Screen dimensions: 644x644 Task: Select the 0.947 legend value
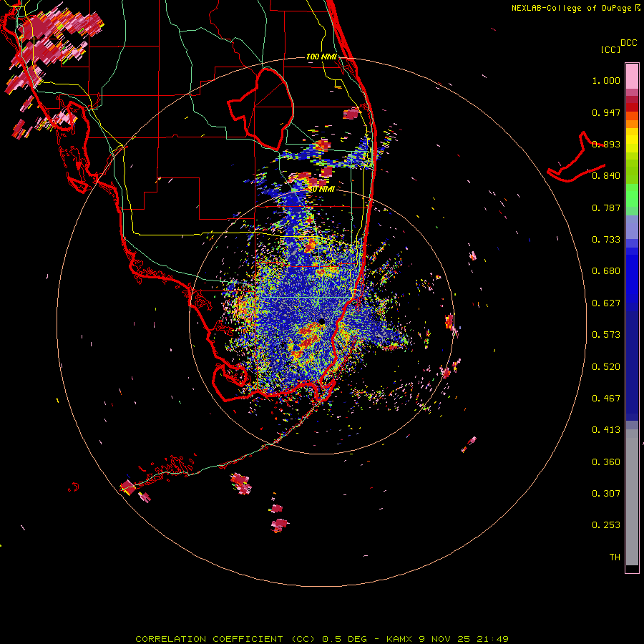[x=606, y=112]
